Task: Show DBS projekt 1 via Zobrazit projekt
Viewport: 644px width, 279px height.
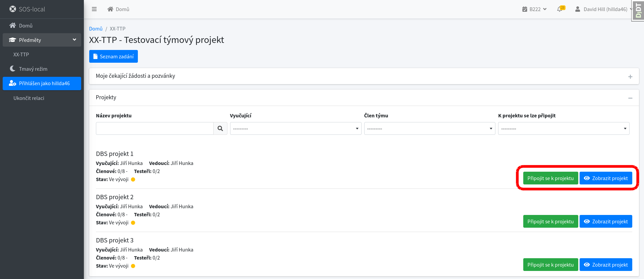Action: [606, 178]
